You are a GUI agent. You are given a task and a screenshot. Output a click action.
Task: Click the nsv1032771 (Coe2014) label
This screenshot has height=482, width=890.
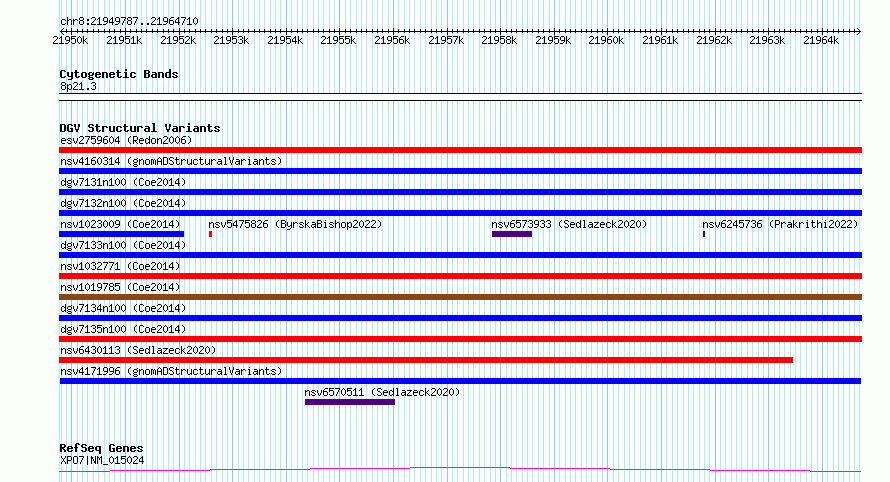pos(120,266)
